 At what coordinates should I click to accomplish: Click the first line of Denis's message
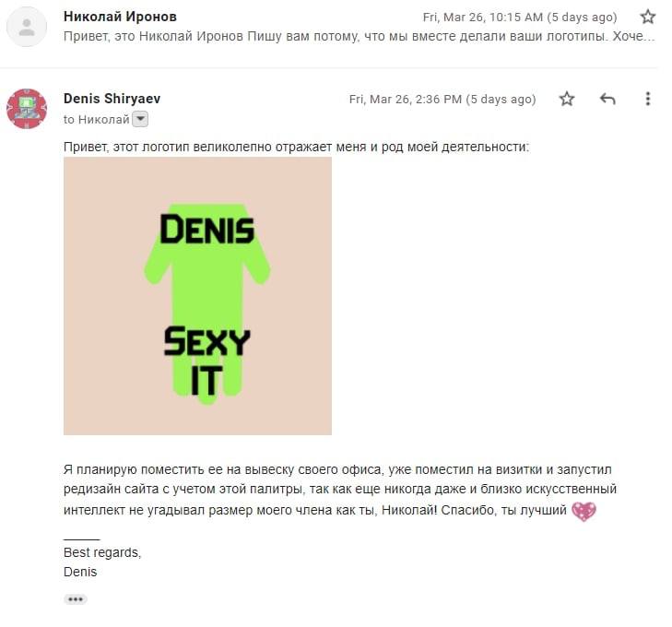[296, 147]
